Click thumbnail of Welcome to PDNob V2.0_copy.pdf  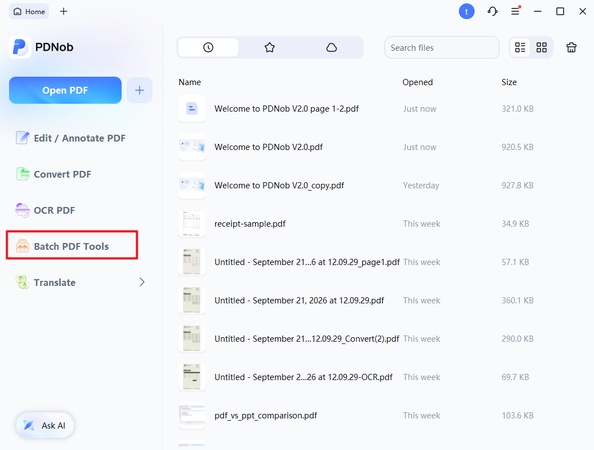pos(192,185)
